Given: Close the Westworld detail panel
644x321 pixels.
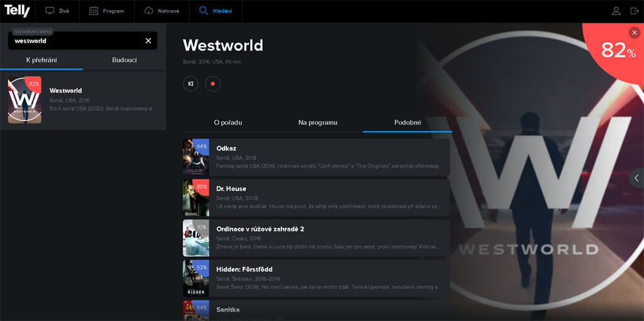Looking at the screenshot, I should pyautogui.click(x=635, y=33).
